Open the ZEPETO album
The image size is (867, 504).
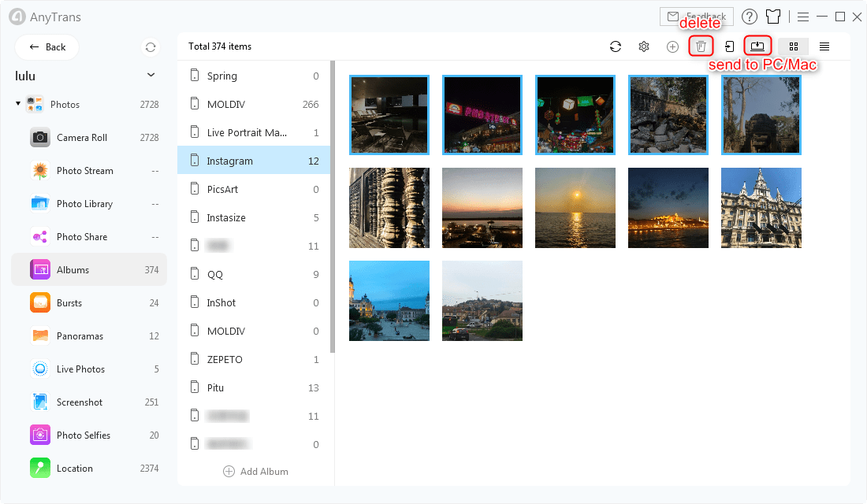(254, 359)
